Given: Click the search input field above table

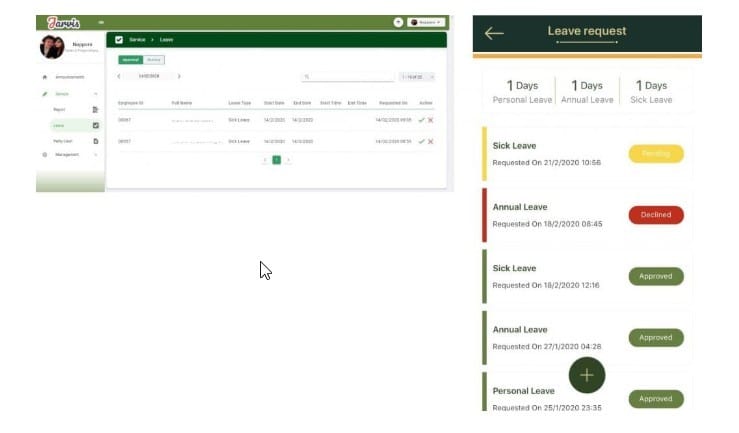Looking at the screenshot, I should coord(347,77).
